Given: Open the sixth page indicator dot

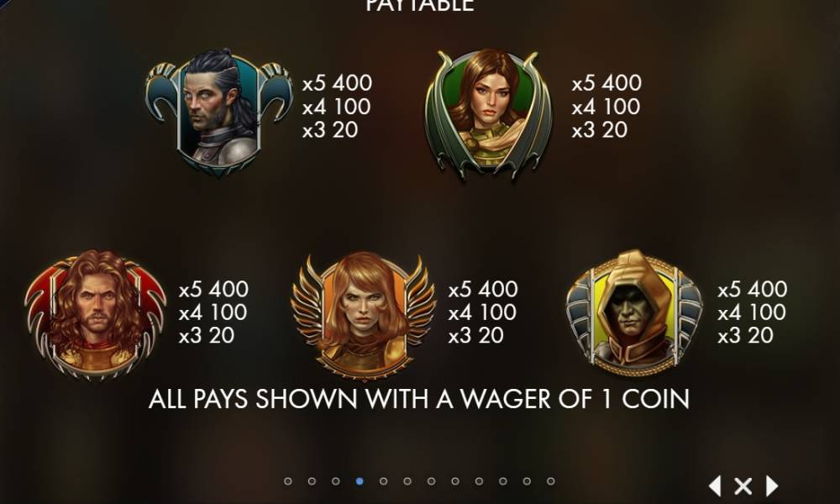Looking at the screenshot, I should point(407,481).
